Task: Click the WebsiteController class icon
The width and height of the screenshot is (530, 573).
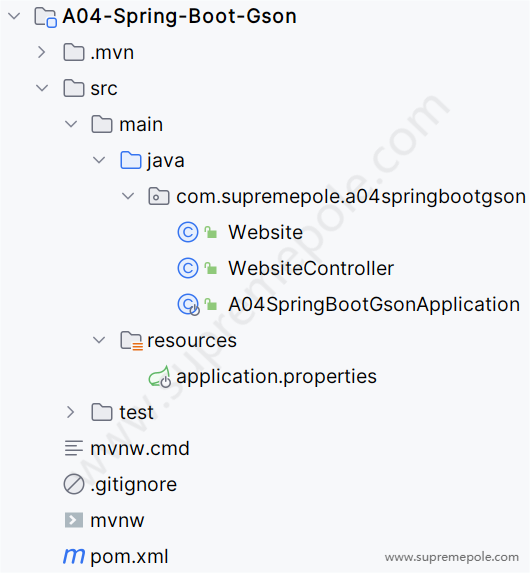Action: click(x=188, y=268)
